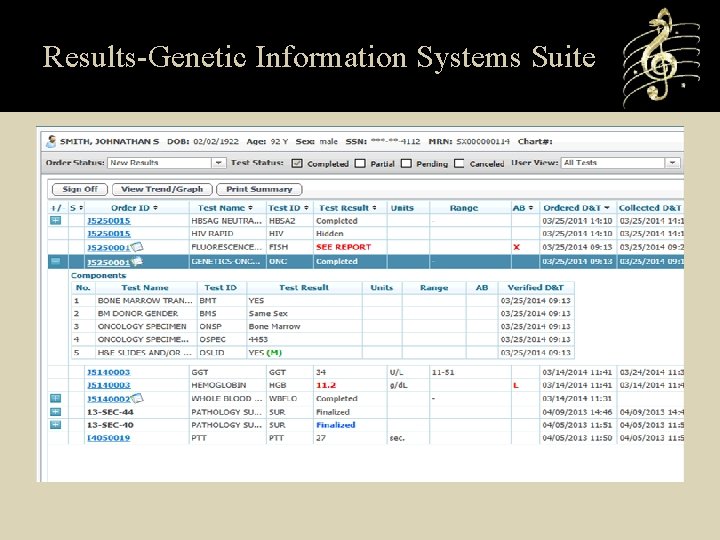Open note icon beside order J5140002
This screenshot has height=540, width=720.
click(137, 398)
